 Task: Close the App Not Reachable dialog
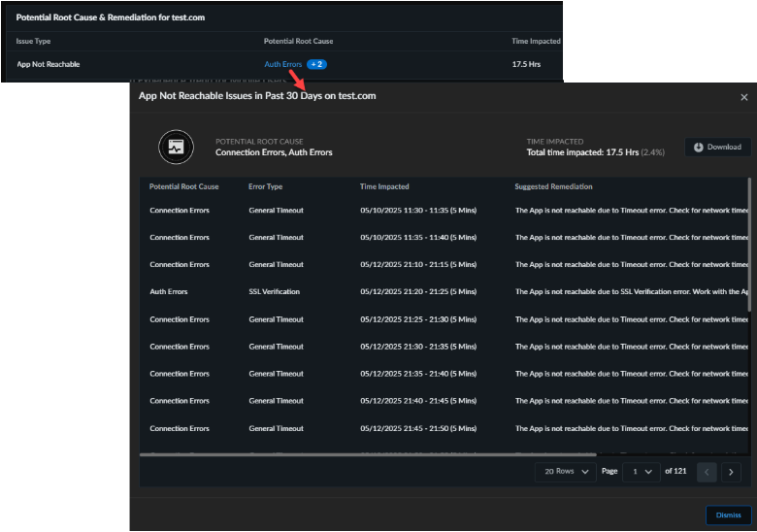[743, 97]
